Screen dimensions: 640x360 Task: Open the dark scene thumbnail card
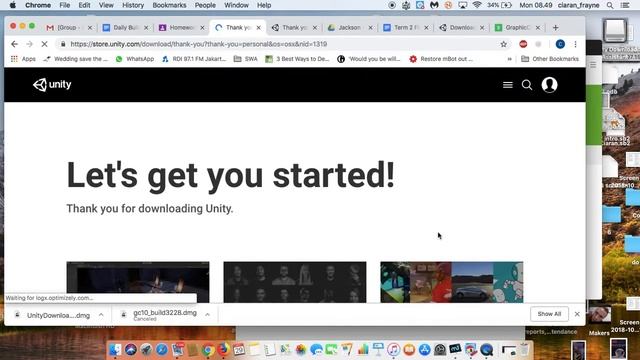tap(138, 282)
